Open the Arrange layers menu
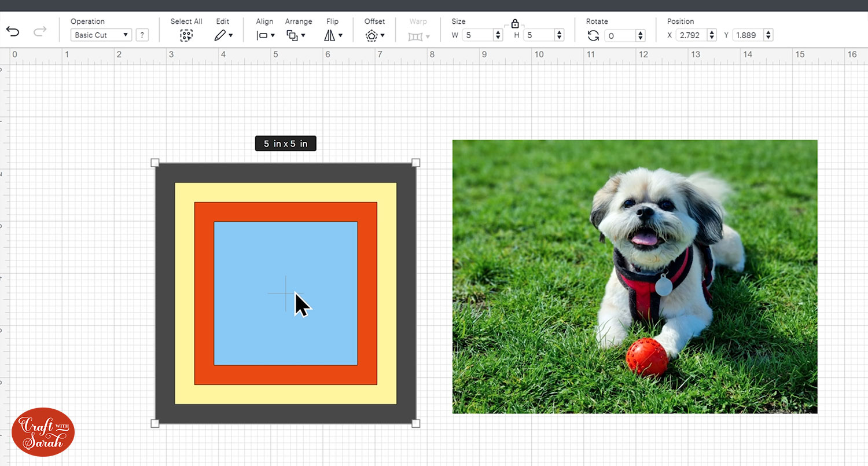The image size is (868, 466). (296, 35)
